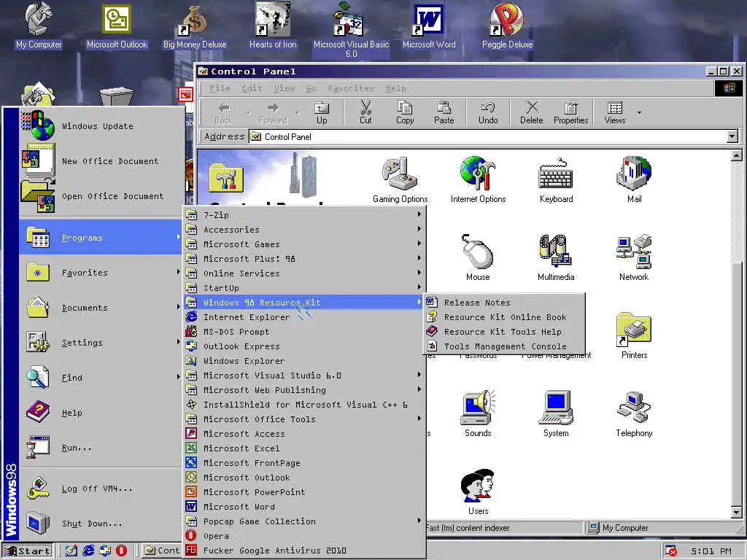747x560 pixels.
Task: Expand the 7-Zip program group
Action: [x=304, y=215]
